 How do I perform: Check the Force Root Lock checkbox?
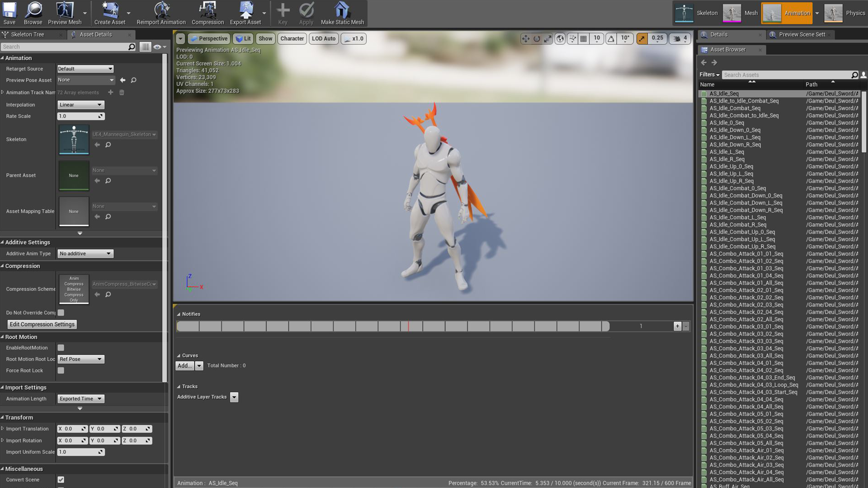(61, 370)
